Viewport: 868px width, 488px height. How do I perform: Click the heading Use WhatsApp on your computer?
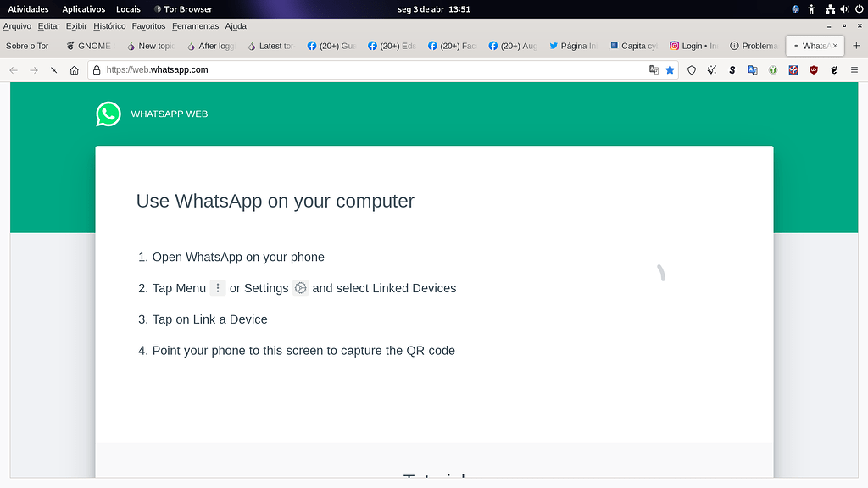[x=275, y=202]
